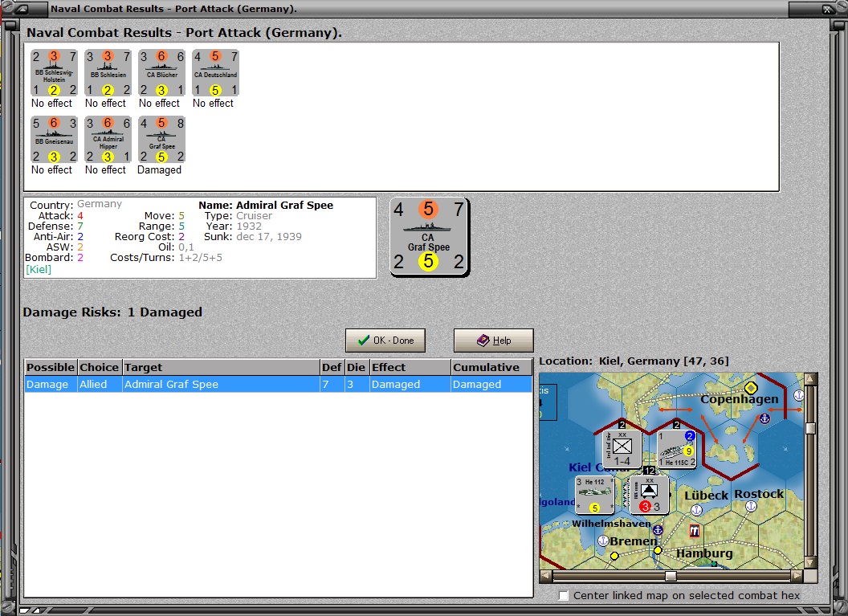Select the damaged CA Graf Spee counter in results

pyautogui.click(x=161, y=140)
